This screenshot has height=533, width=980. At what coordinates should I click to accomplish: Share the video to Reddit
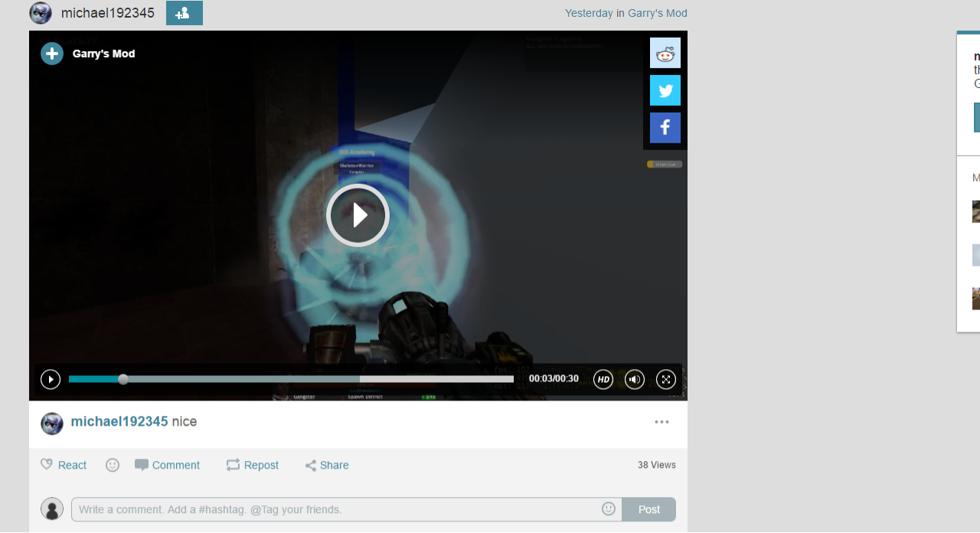tap(665, 53)
